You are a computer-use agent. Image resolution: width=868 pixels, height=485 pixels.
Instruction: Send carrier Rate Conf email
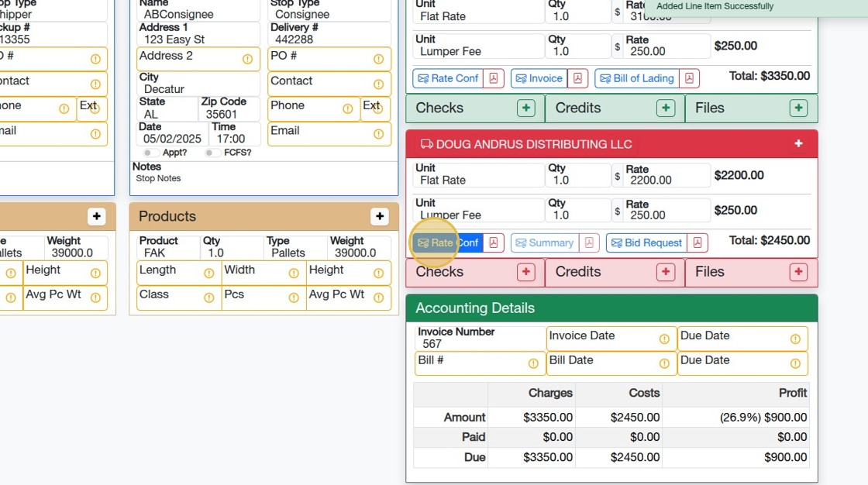448,242
